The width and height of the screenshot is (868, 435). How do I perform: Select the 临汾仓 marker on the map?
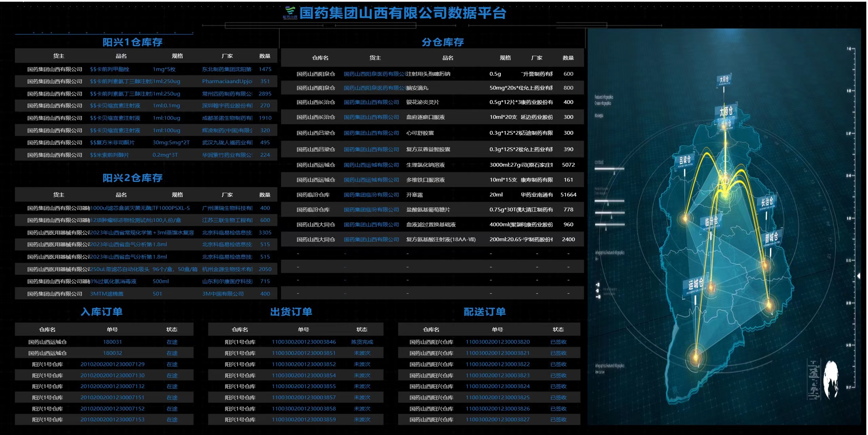point(711,222)
